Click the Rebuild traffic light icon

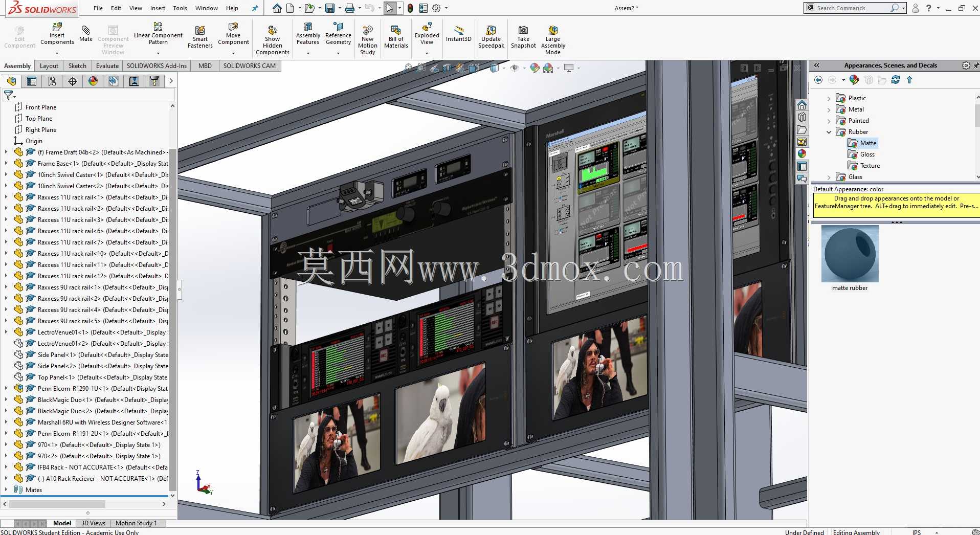[x=410, y=8]
